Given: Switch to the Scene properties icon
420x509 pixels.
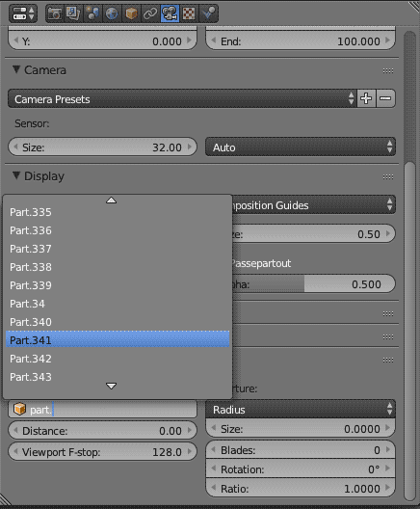Looking at the screenshot, I should tap(92, 13).
